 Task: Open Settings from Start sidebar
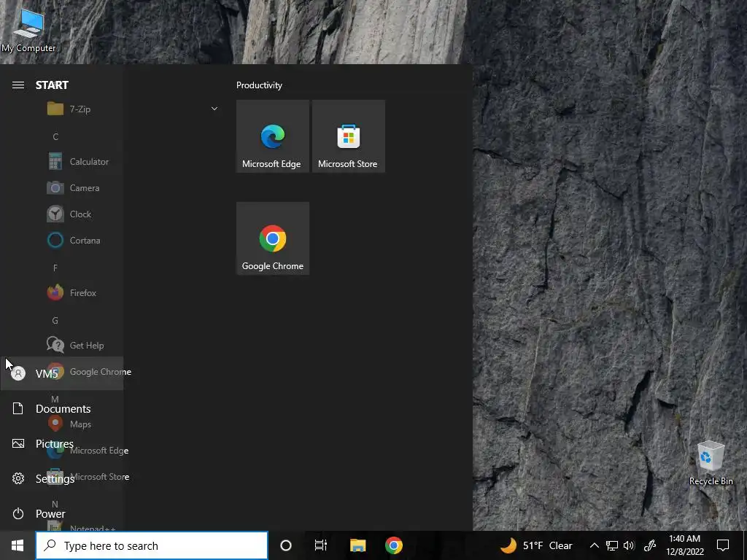[x=62, y=478]
